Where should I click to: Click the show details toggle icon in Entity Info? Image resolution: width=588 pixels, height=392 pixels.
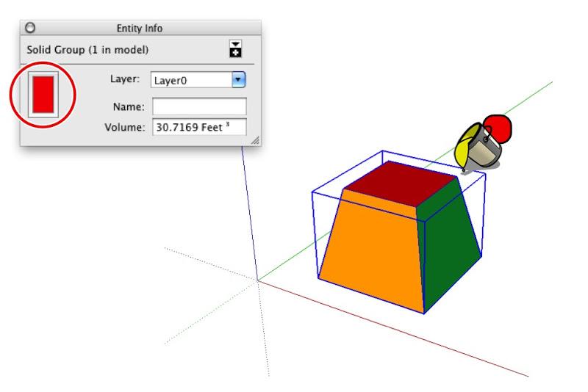[235, 48]
